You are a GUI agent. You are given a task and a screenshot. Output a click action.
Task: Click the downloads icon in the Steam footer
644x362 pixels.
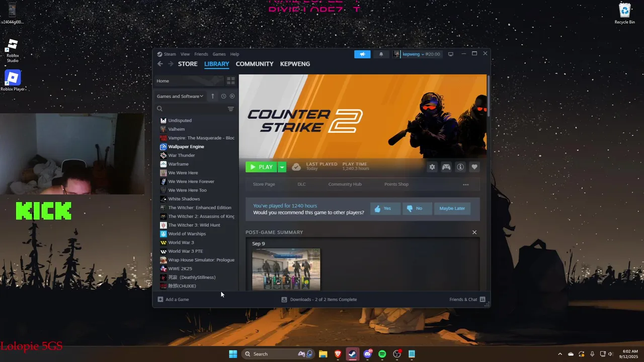pos(284,300)
